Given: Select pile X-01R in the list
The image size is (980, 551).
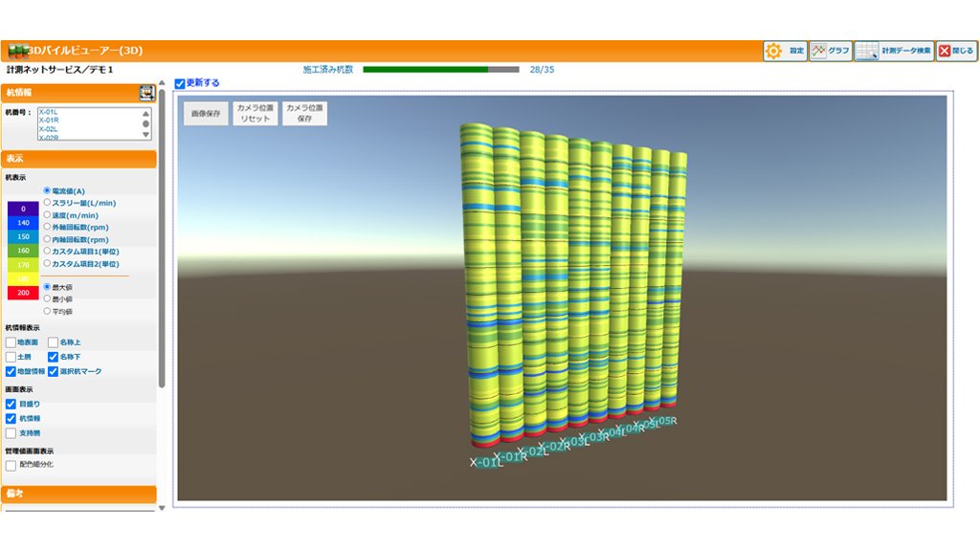Looking at the screenshot, I should click(x=49, y=120).
